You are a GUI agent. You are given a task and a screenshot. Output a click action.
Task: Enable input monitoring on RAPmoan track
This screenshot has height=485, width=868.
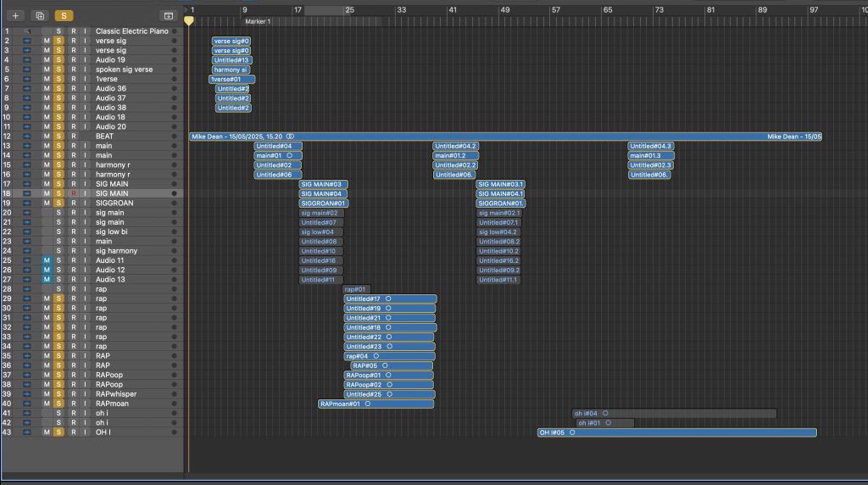pos(85,404)
